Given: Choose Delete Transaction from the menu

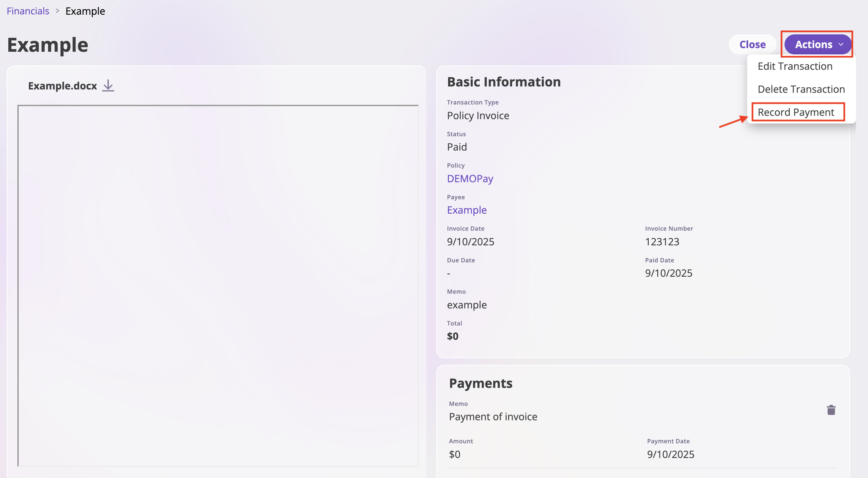Looking at the screenshot, I should click(x=801, y=89).
